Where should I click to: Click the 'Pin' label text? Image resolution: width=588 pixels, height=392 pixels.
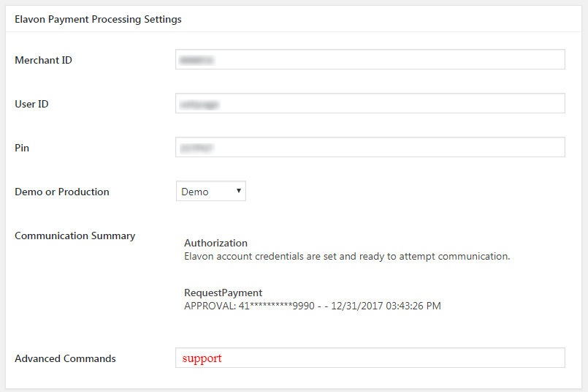coord(22,148)
